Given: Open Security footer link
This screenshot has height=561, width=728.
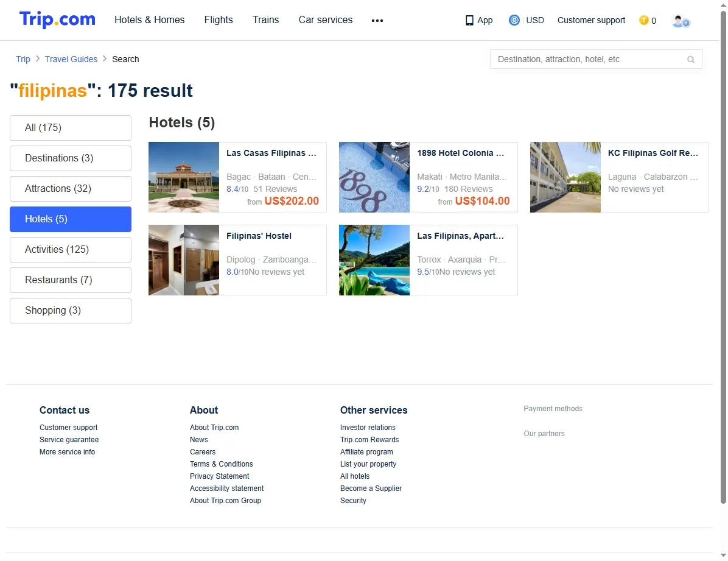Looking at the screenshot, I should (353, 501).
